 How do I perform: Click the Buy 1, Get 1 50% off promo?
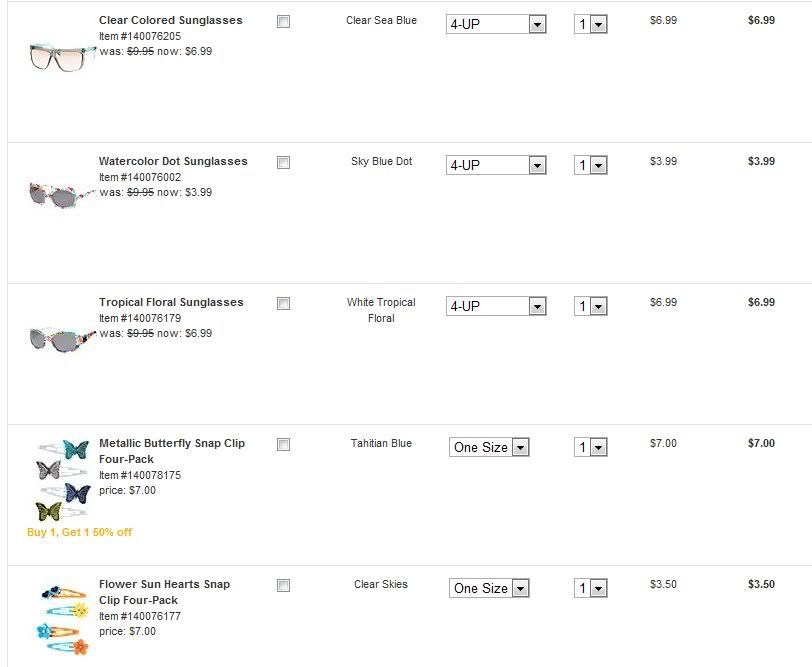tap(79, 532)
